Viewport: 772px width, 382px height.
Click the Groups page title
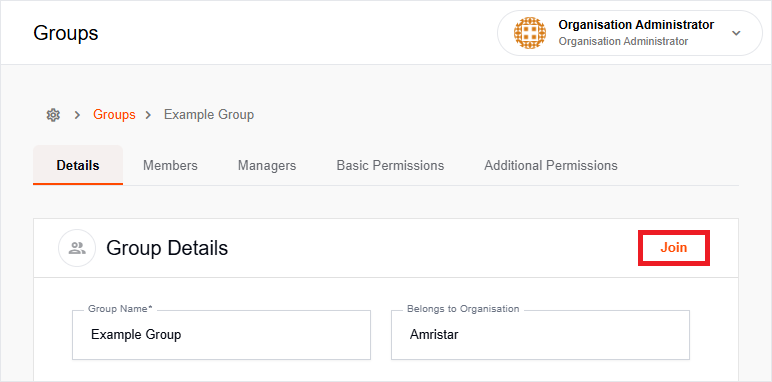tap(66, 33)
